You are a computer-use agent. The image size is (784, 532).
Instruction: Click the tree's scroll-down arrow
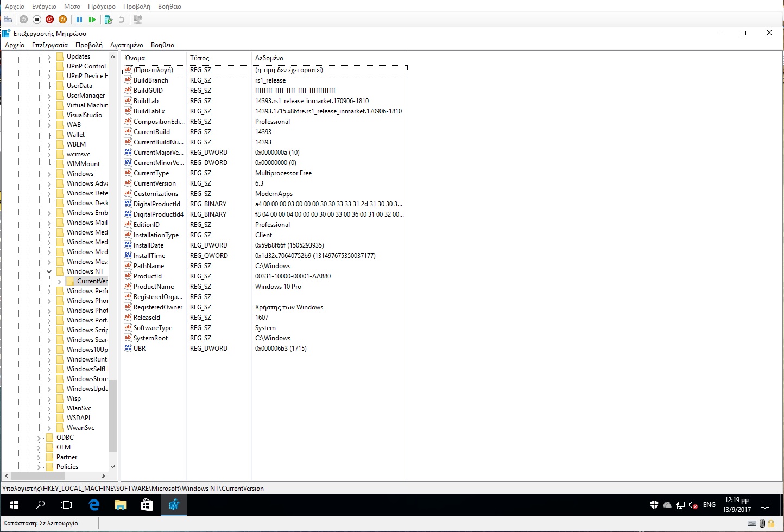tap(113, 467)
